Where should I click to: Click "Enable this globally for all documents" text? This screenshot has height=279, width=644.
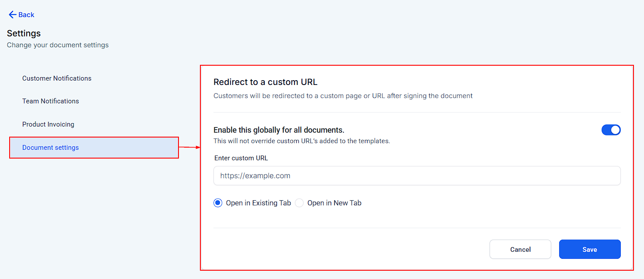click(279, 130)
